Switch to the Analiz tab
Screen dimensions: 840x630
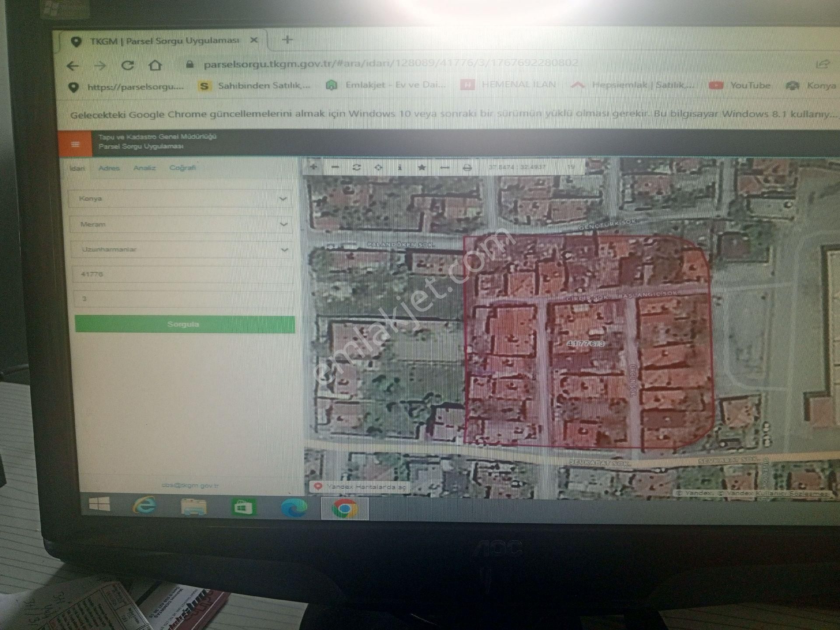tap(144, 168)
